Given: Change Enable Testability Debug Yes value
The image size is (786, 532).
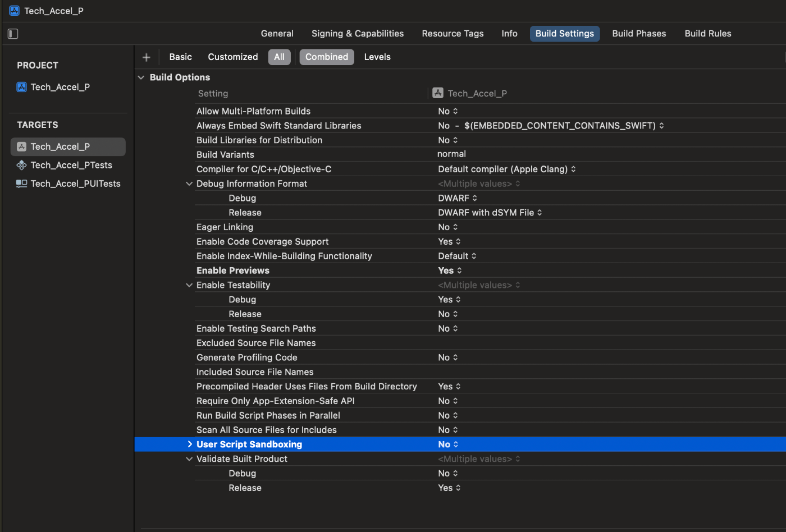Looking at the screenshot, I should [449, 300].
